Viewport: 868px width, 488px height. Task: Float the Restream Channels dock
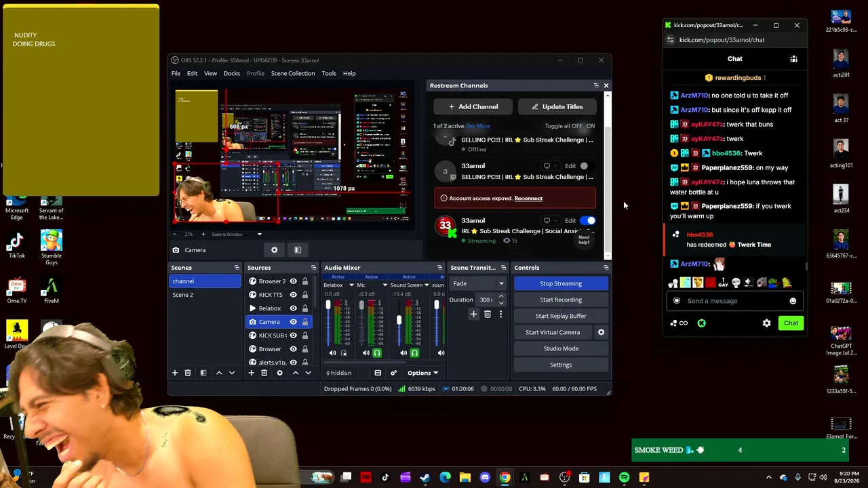[x=596, y=85]
